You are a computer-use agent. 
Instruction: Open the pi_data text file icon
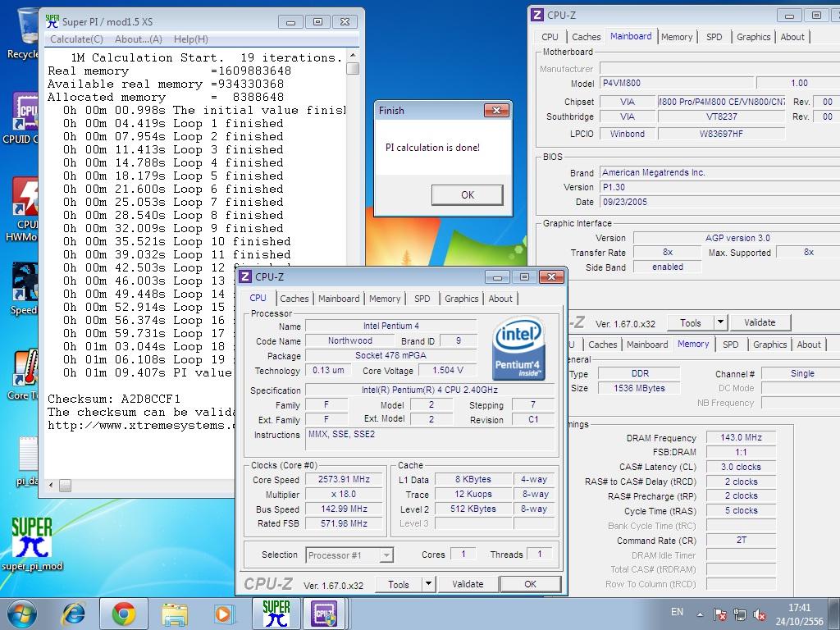tap(28, 461)
